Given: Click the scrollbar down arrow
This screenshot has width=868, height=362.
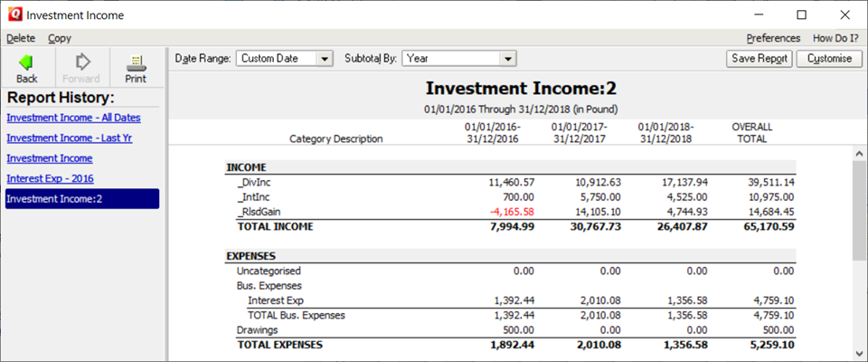Looking at the screenshot, I should click(860, 352).
